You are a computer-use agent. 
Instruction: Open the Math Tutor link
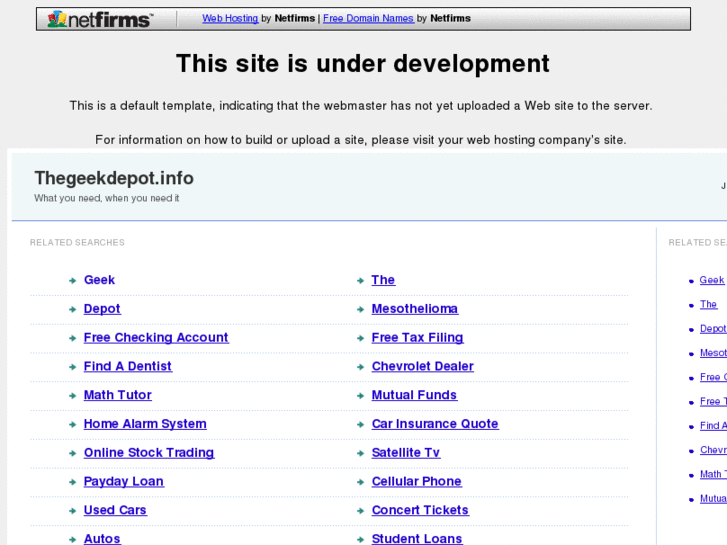[118, 395]
